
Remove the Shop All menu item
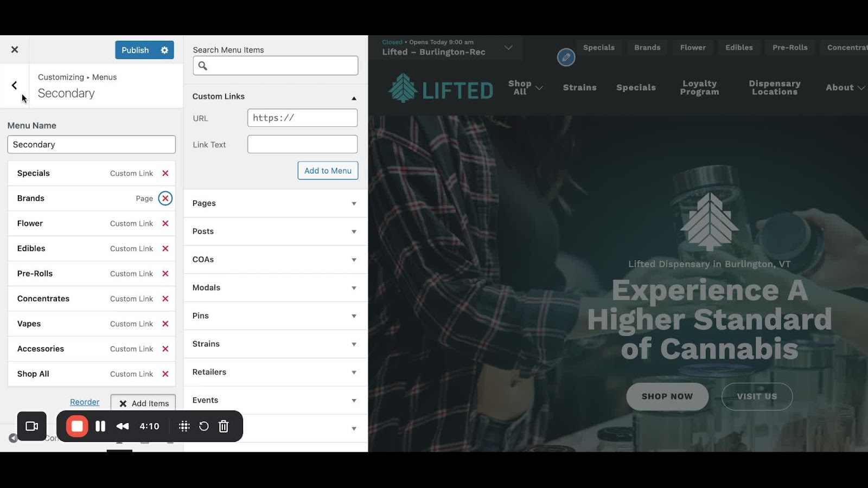click(165, 374)
